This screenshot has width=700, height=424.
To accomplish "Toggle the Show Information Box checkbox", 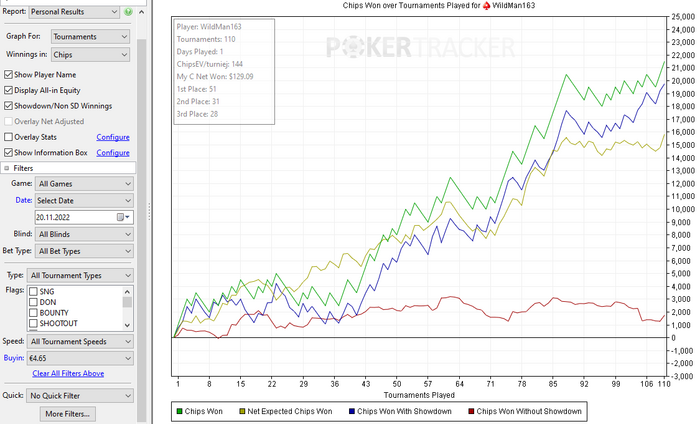I will pos(8,153).
